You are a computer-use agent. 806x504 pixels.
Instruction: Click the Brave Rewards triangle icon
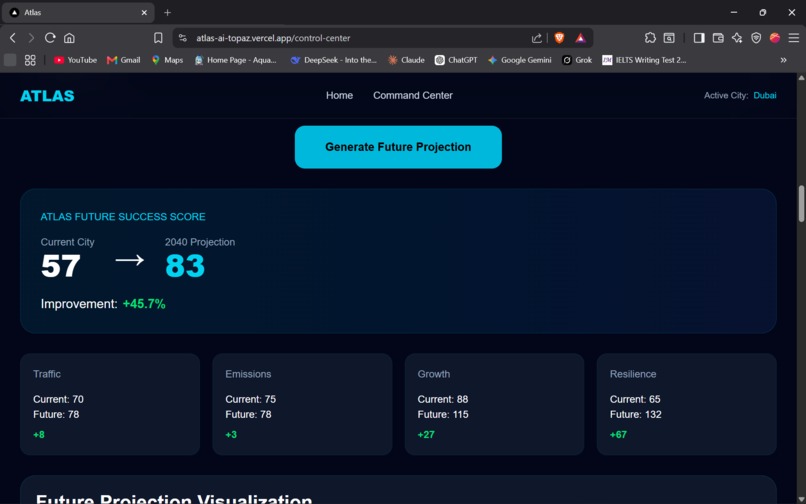(580, 38)
